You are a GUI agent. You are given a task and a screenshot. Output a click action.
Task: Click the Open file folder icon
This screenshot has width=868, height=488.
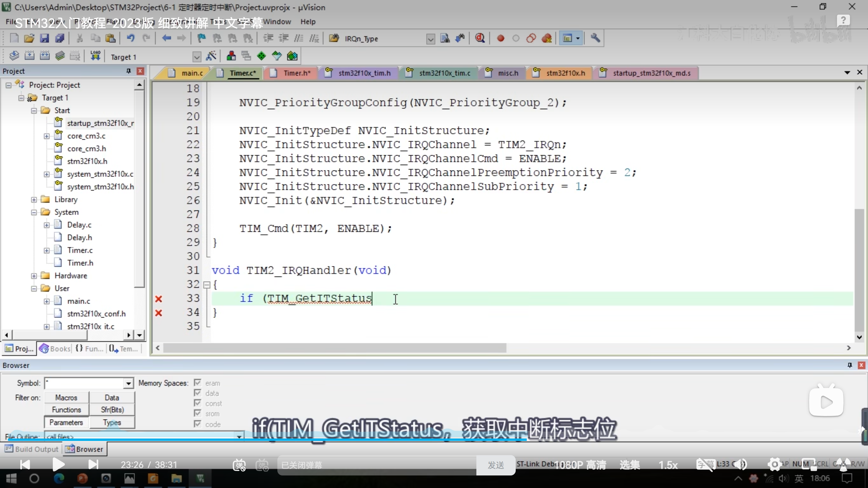(x=29, y=38)
